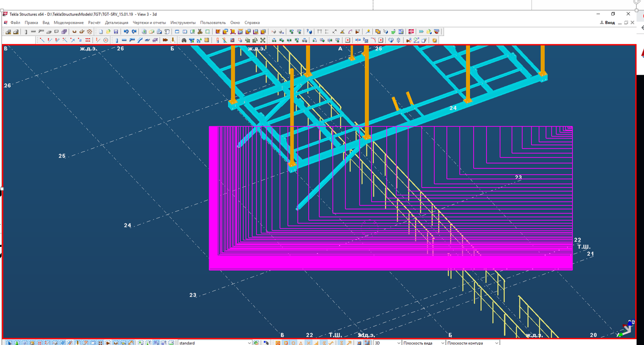The height and width of the screenshot is (345, 644).
Task: Create a new model with the blank page icon
Action: [x=101, y=32]
